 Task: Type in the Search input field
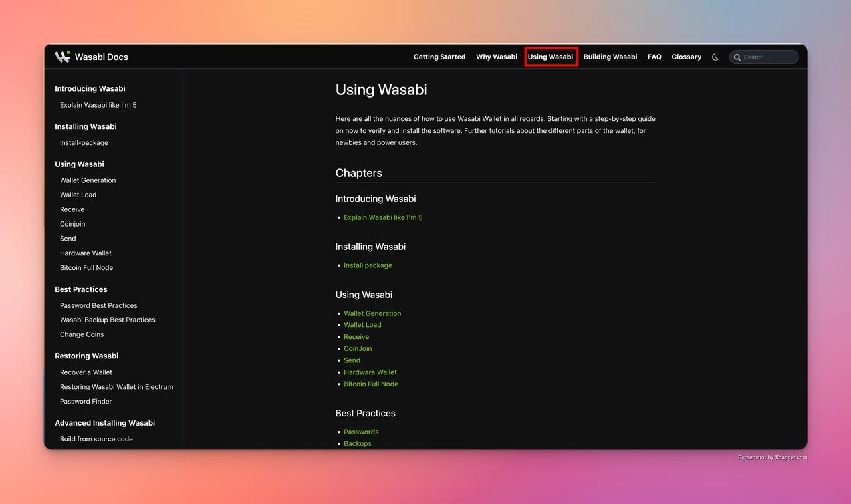tap(769, 57)
